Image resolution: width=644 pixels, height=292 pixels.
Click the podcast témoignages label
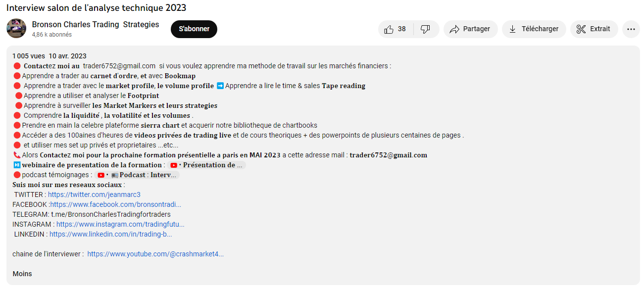[57, 175]
